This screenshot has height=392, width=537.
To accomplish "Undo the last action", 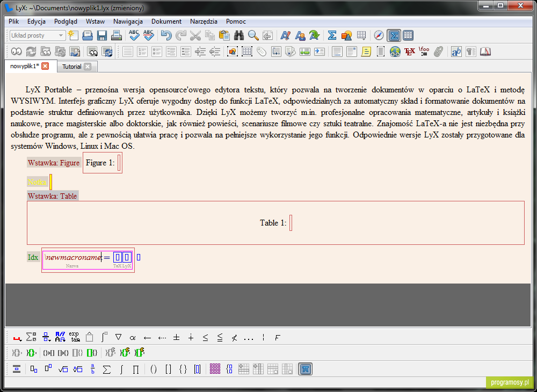I will click(166, 35).
